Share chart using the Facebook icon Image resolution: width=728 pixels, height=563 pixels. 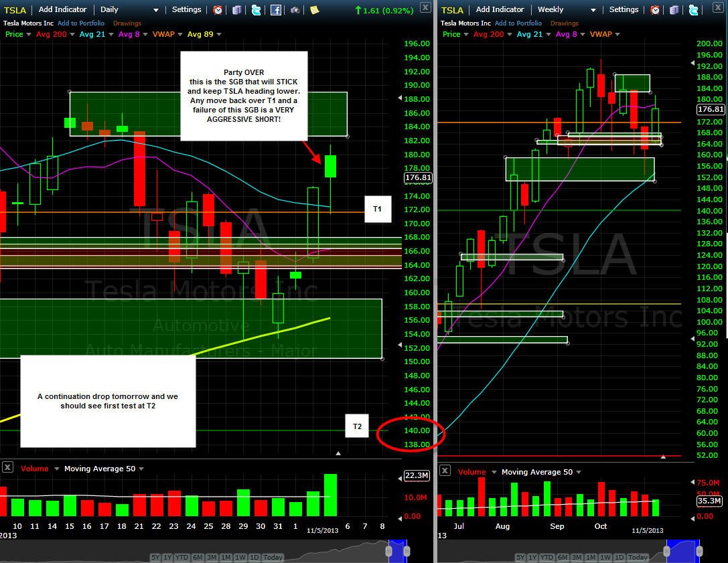(276, 10)
